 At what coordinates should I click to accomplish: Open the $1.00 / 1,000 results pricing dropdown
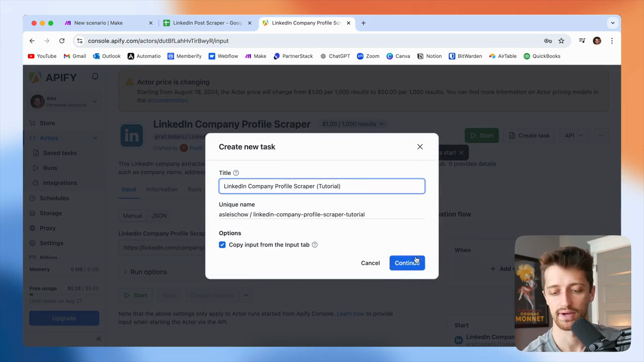[x=353, y=124]
